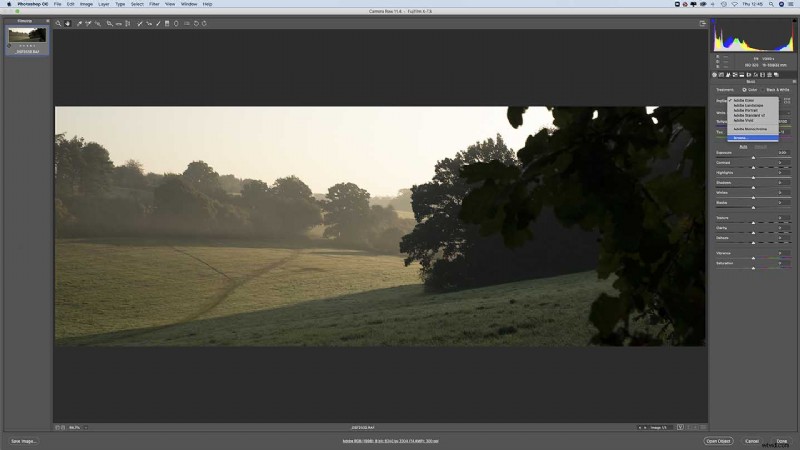Choose Adobe Monochrome profile
Image resolution: width=800 pixels, height=450 pixels.
tap(753, 129)
